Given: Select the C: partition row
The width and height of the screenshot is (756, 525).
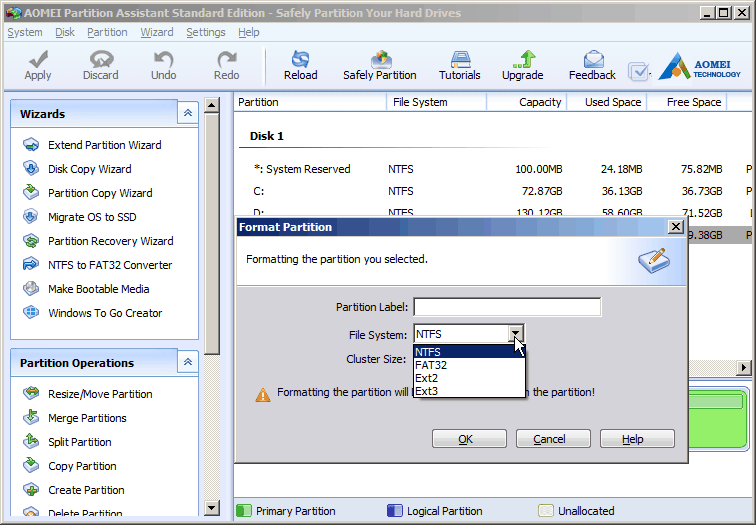Looking at the screenshot, I should 494,191.
